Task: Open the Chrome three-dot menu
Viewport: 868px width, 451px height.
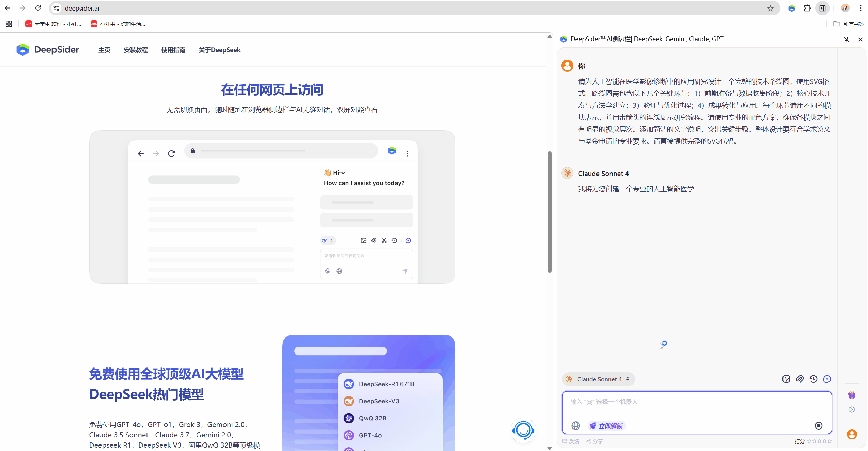Action: pos(861,8)
